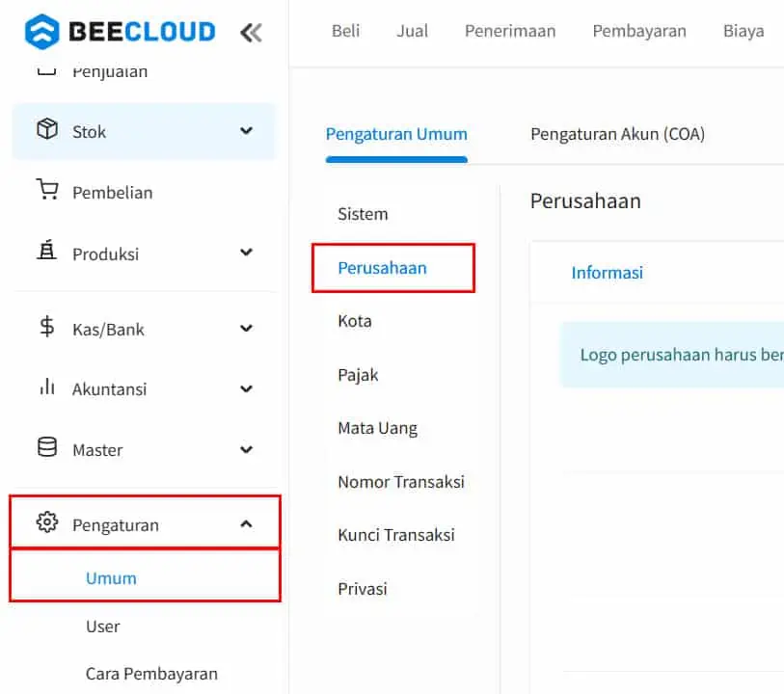
Task: Switch to Pengaturan Akun (COA) tab
Action: 617,134
